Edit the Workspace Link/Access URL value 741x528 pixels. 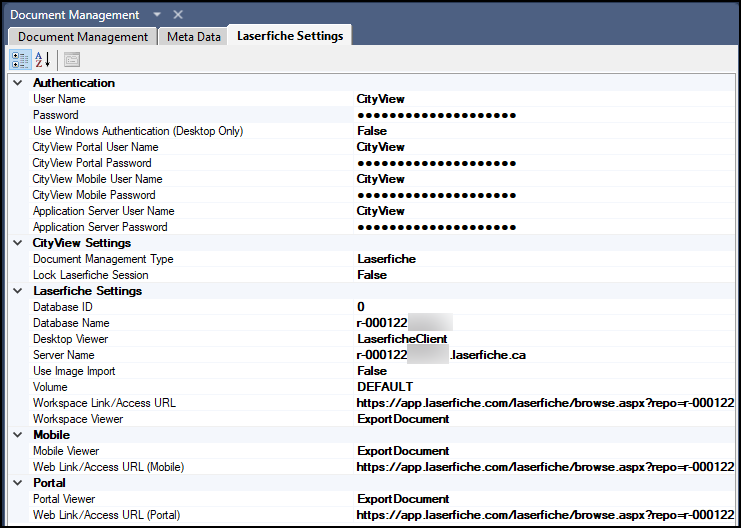(543, 403)
